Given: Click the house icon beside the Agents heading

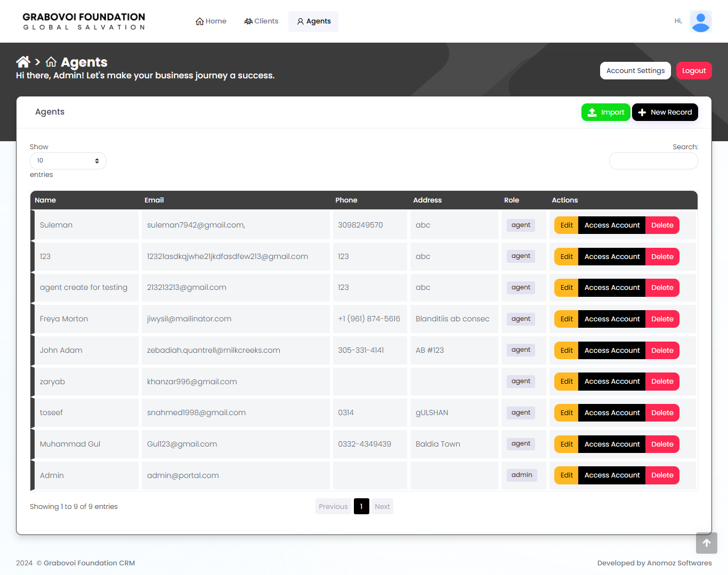Looking at the screenshot, I should [51, 62].
